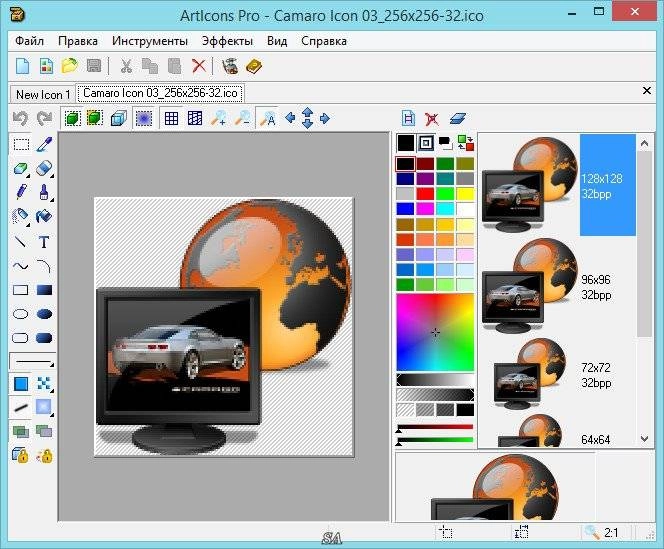This screenshot has height=549, width=664.
Task: Zoom out with the magnifier minus icon
Action: pos(242,119)
